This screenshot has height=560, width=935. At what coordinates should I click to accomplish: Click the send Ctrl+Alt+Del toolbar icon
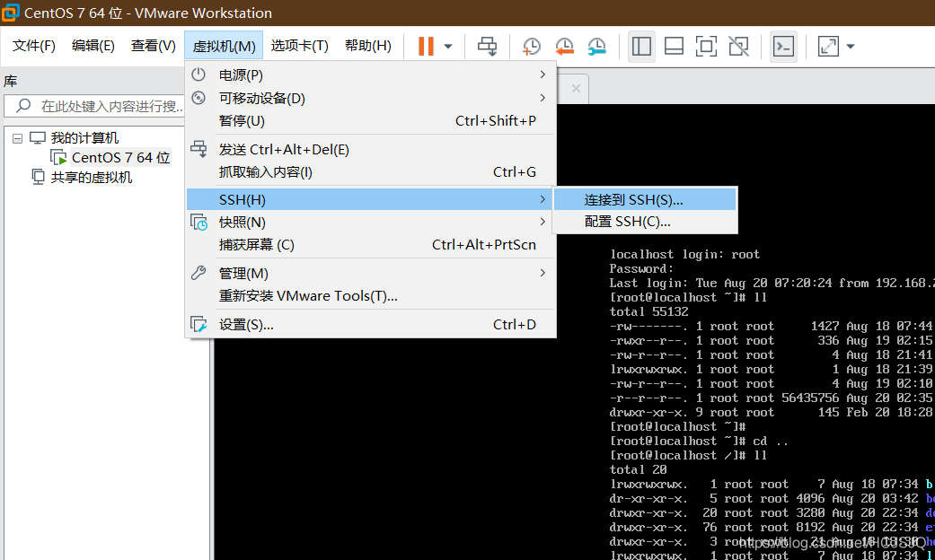pos(487,46)
